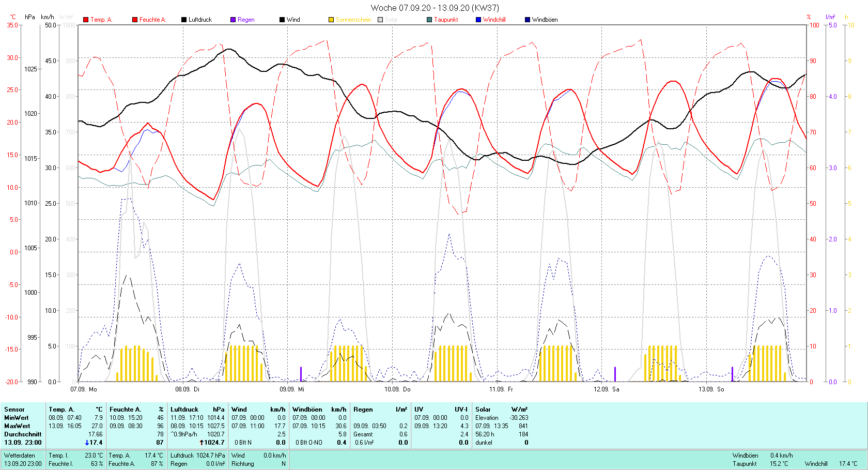
Task: Click the 'hPa' axis unit at top left
Action: coord(30,17)
